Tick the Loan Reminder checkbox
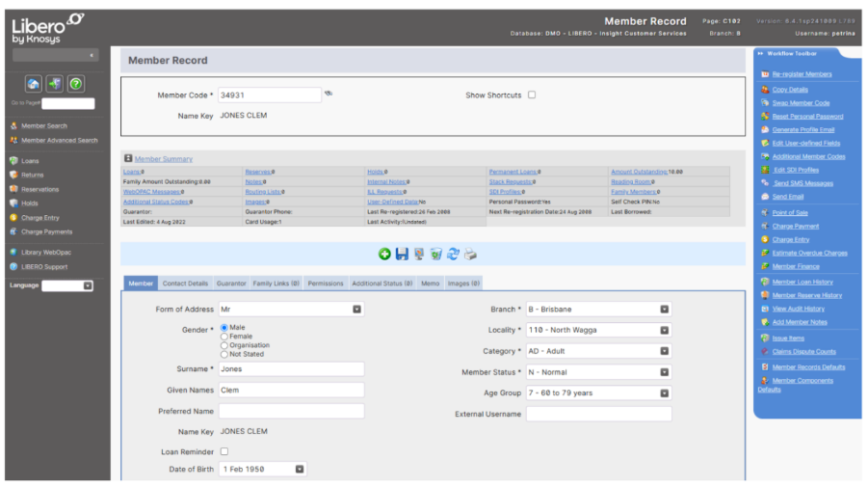868x487 pixels. (224, 451)
